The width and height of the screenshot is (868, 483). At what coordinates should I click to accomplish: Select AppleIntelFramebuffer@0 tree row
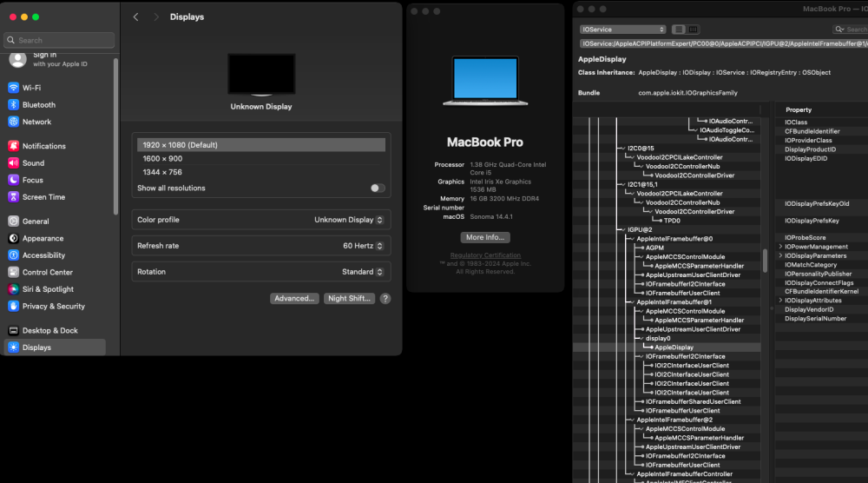pos(667,239)
